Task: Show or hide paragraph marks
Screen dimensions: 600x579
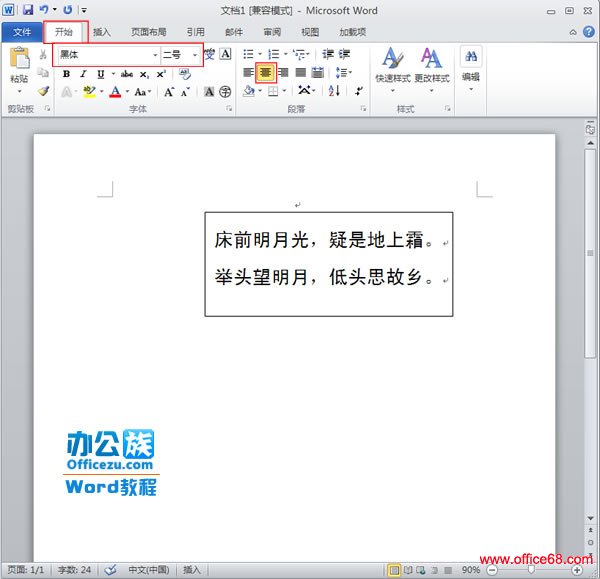Action: (359, 91)
